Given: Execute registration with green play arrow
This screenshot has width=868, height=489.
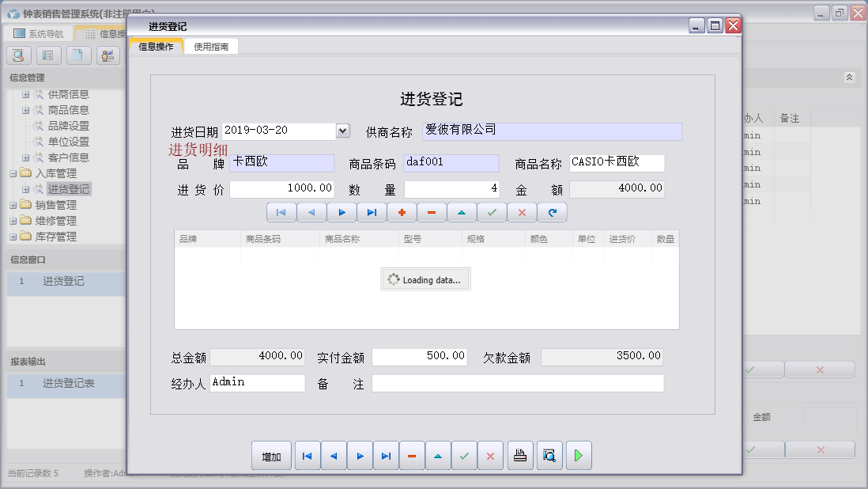Looking at the screenshot, I should [x=579, y=455].
